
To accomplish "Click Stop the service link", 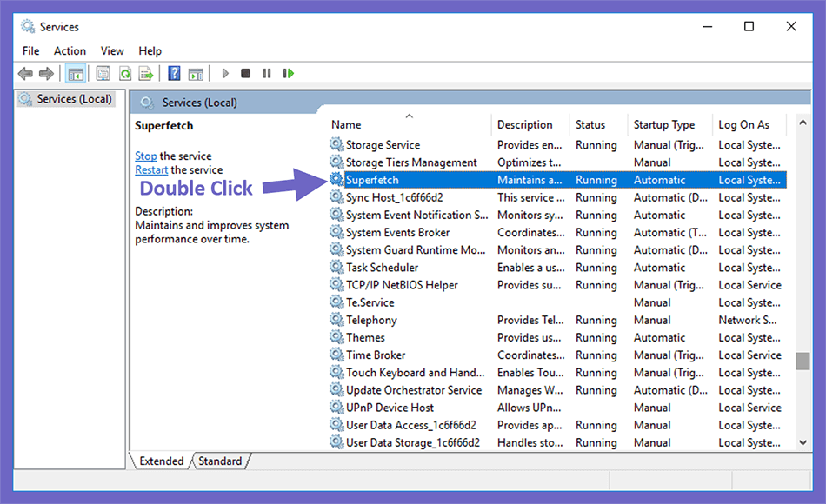I will pos(146,156).
